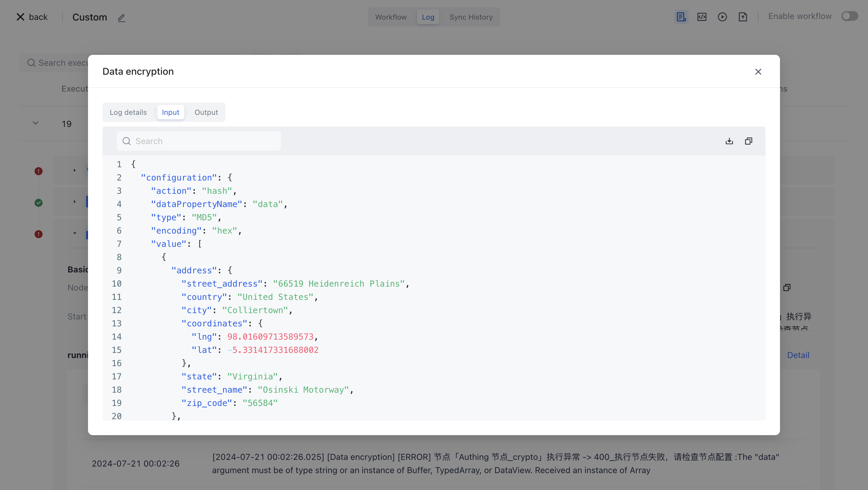Image resolution: width=868 pixels, height=490 pixels.
Task: Toggle the Enable workflow switch
Action: click(x=850, y=16)
